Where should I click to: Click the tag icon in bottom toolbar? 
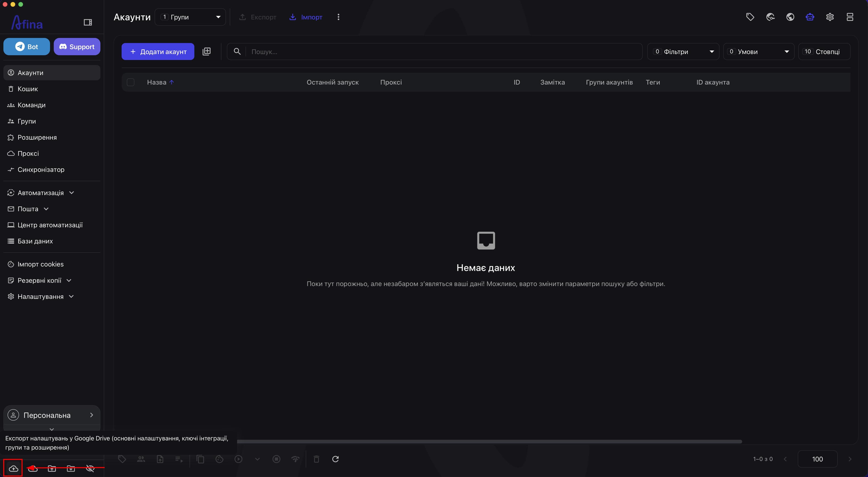(x=122, y=459)
